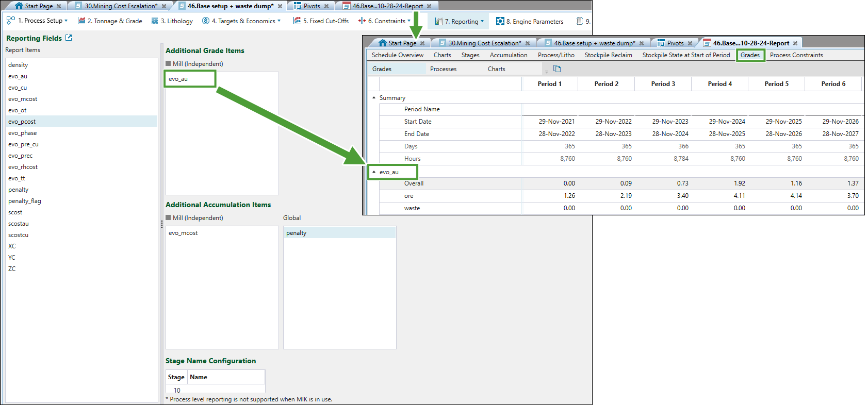This screenshot has width=868, height=405.
Task: Click the Overall grade value 1.92
Action: click(720, 183)
